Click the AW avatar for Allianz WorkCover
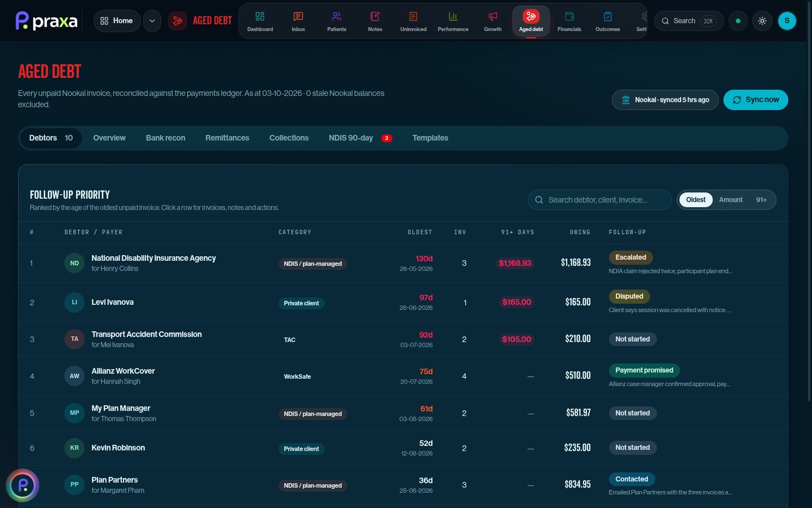812x508 pixels. tap(74, 376)
